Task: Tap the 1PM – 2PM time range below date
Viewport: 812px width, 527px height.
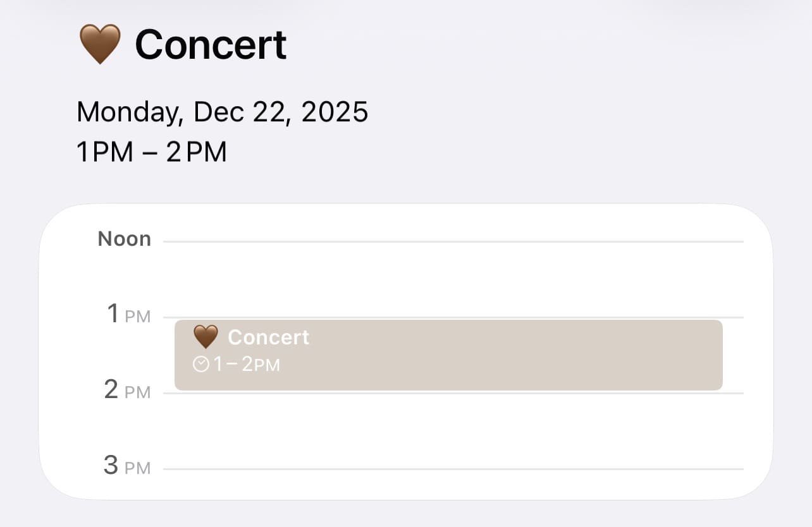Action: pos(151,152)
